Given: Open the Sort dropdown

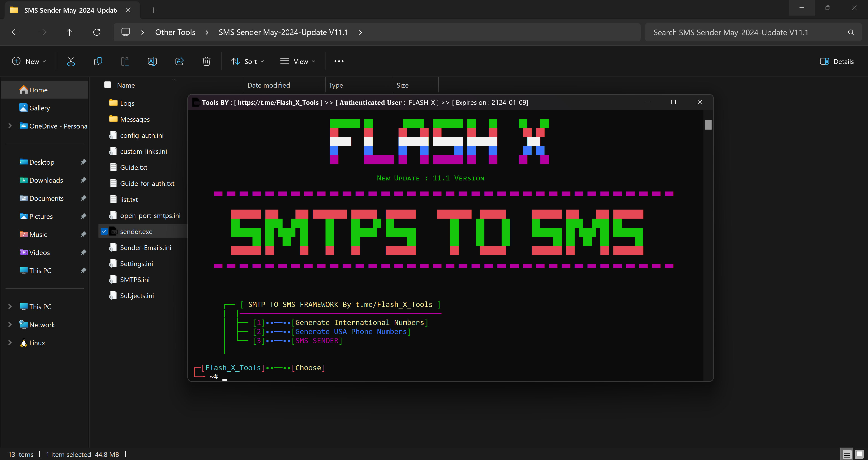Looking at the screenshot, I should [248, 61].
